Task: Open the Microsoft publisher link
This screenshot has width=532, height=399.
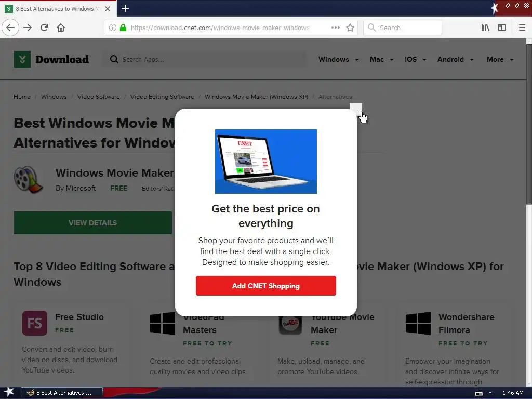Action: (x=81, y=188)
